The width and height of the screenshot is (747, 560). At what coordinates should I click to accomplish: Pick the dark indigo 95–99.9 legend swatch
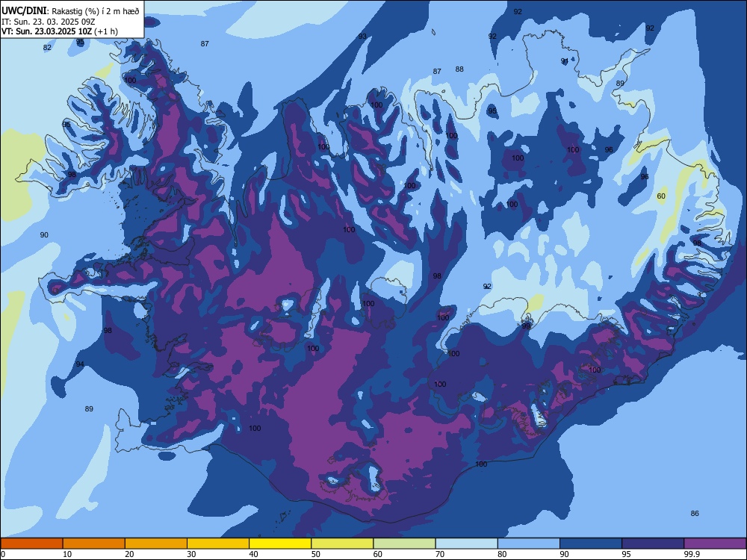[653, 544]
